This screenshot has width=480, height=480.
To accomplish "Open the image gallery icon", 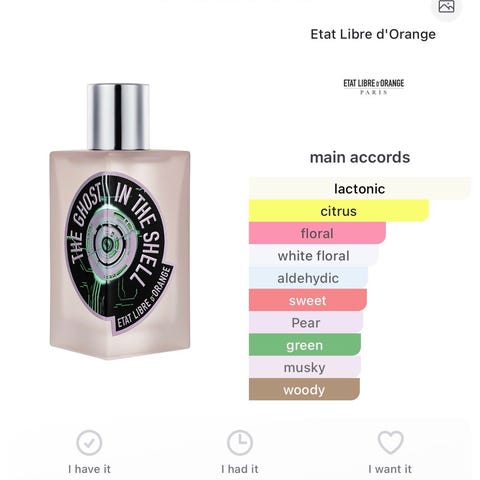I will (x=446, y=6).
